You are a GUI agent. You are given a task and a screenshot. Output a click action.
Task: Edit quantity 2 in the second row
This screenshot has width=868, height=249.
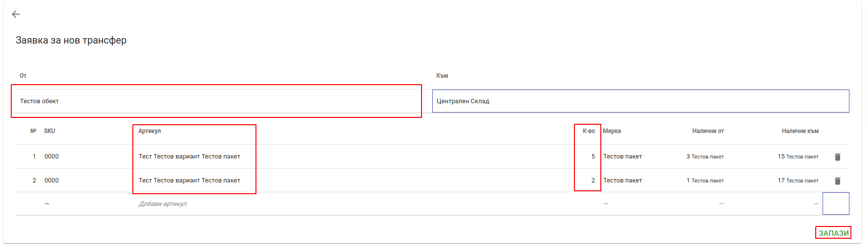point(593,181)
